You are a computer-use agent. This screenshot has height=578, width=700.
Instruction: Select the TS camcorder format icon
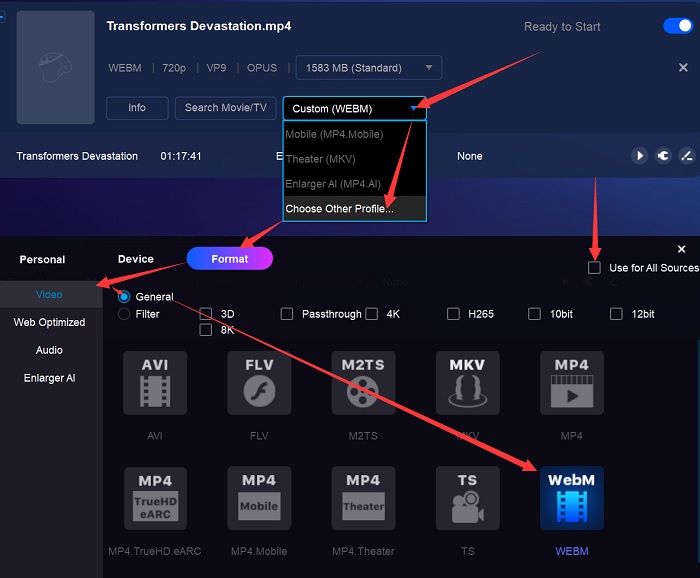tap(467, 499)
